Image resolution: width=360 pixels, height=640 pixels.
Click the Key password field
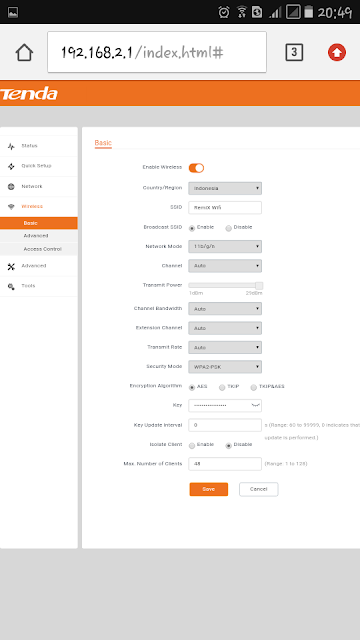click(225, 405)
